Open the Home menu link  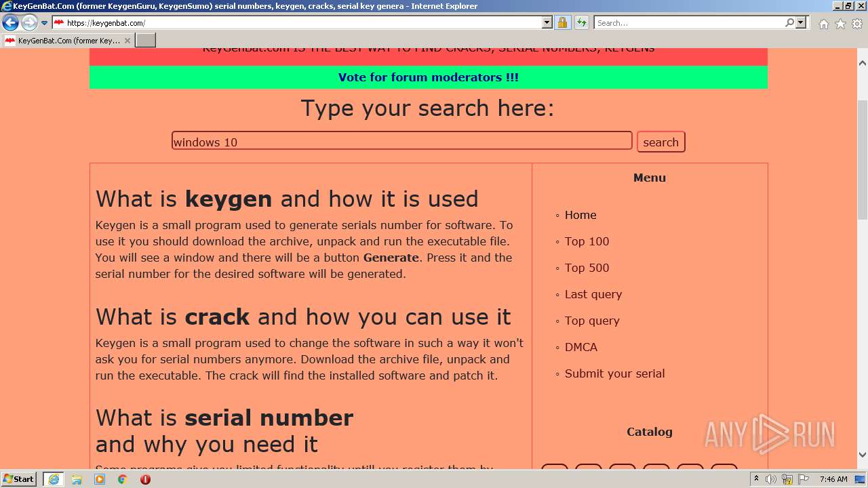[x=580, y=215]
